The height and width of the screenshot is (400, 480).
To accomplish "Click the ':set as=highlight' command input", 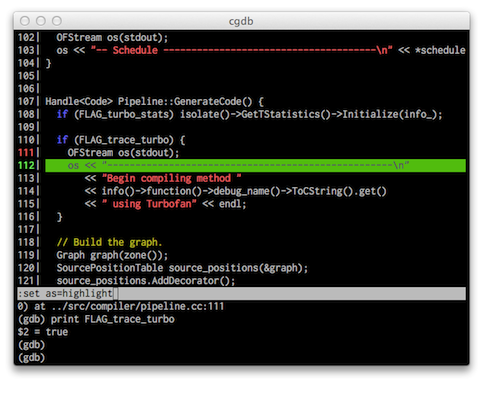I will (65, 294).
